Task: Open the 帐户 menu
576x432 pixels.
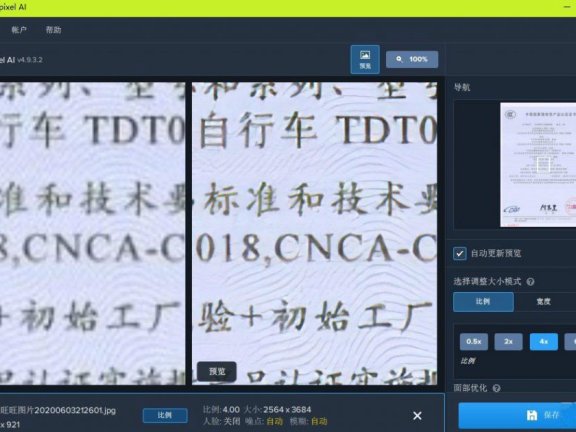Action: point(19,30)
